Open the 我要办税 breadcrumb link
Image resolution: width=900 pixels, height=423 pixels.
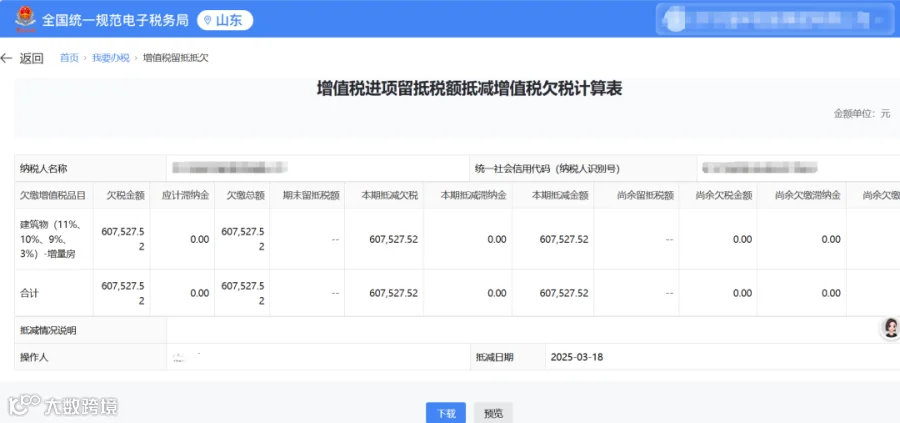click(111, 58)
